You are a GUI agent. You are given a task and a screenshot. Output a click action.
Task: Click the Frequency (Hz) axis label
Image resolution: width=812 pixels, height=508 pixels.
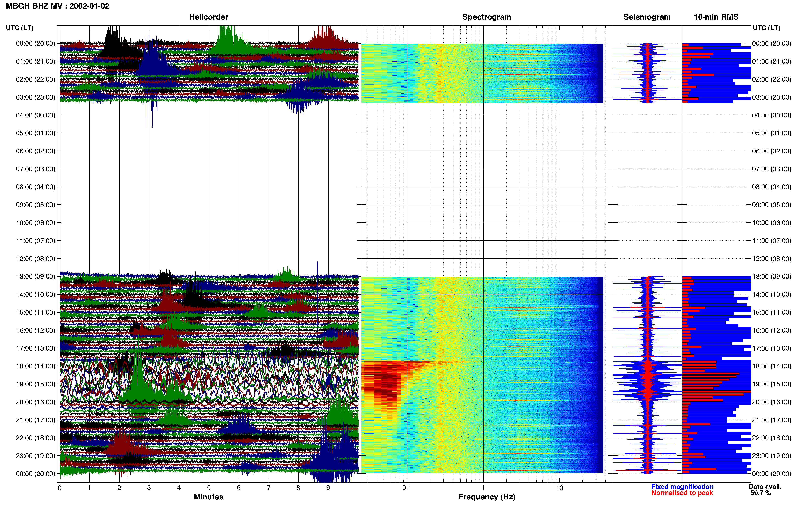tap(487, 497)
